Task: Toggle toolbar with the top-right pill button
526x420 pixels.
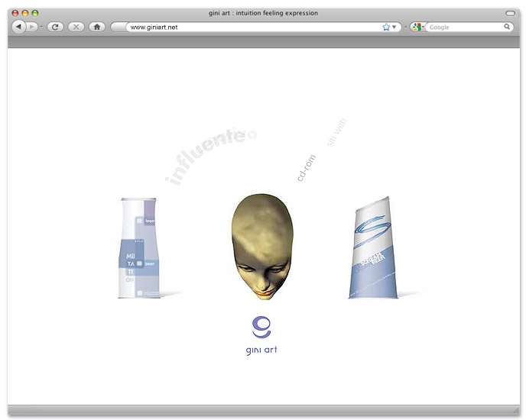Action: (x=510, y=13)
